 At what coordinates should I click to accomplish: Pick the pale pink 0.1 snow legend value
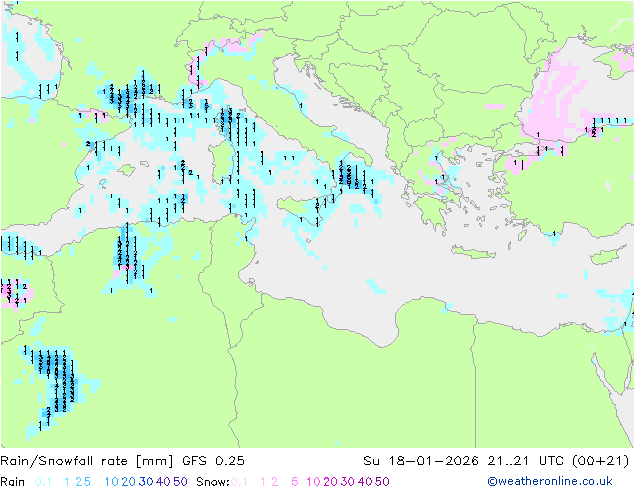(239, 482)
